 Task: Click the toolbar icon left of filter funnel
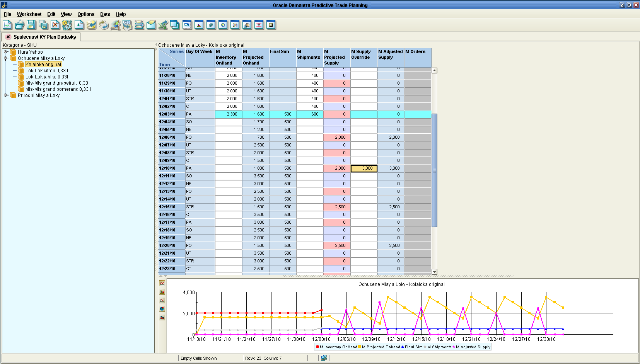click(x=247, y=25)
